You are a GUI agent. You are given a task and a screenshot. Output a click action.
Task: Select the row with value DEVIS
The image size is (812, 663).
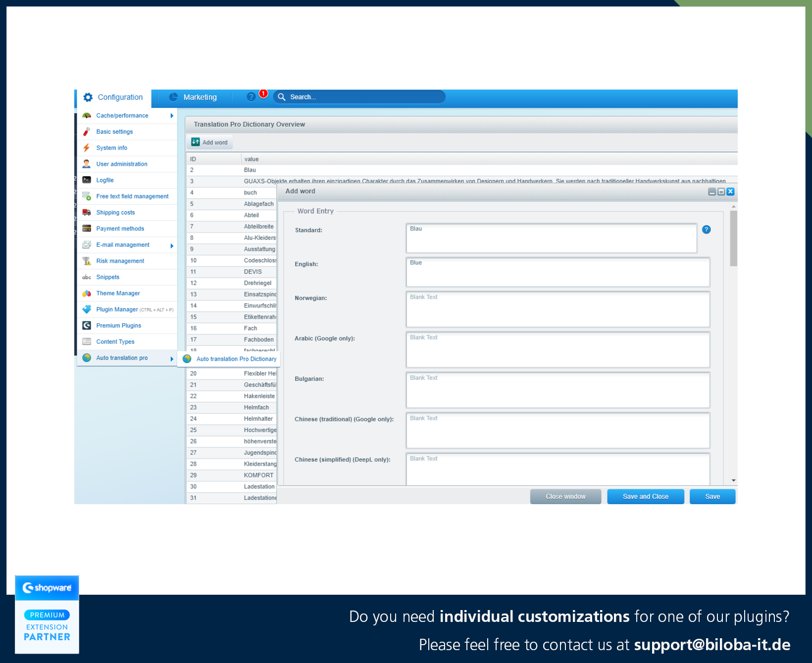pyautogui.click(x=231, y=272)
